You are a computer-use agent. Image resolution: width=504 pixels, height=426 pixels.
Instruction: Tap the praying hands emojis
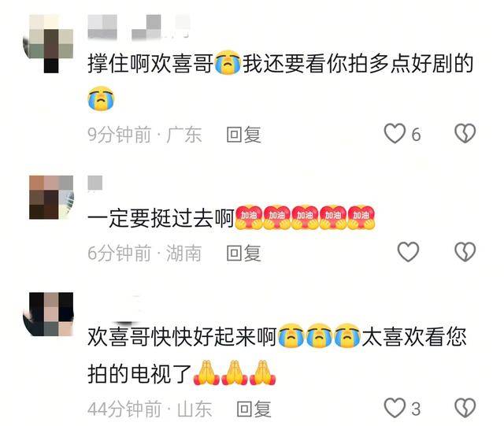pos(235,373)
